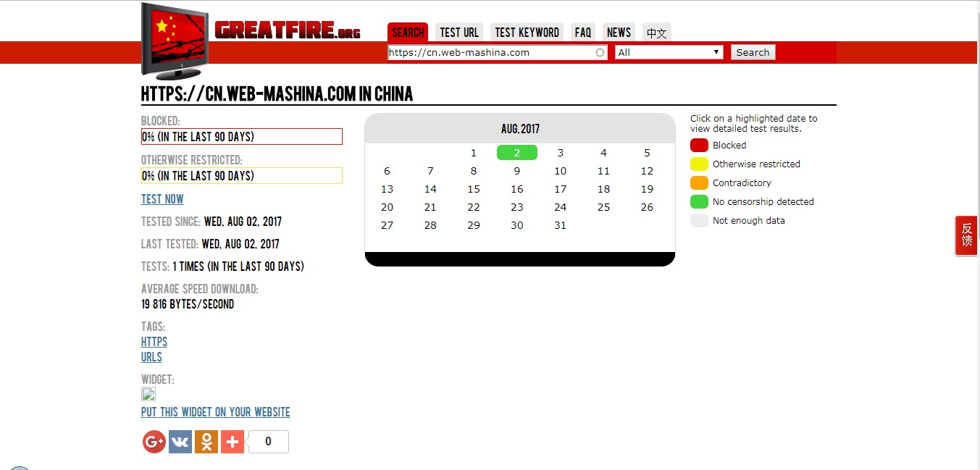Click the 19 816 bytes/second value
This screenshot has height=470, width=980.
[188, 304]
